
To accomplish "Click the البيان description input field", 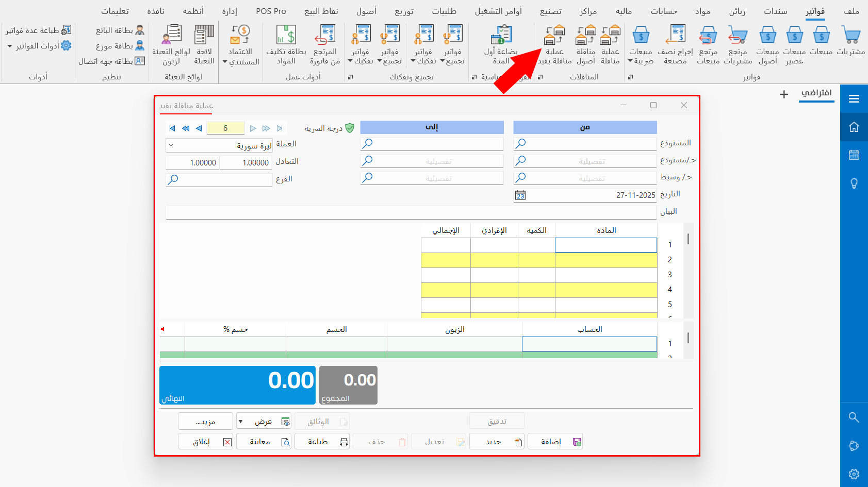I will tap(411, 212).
